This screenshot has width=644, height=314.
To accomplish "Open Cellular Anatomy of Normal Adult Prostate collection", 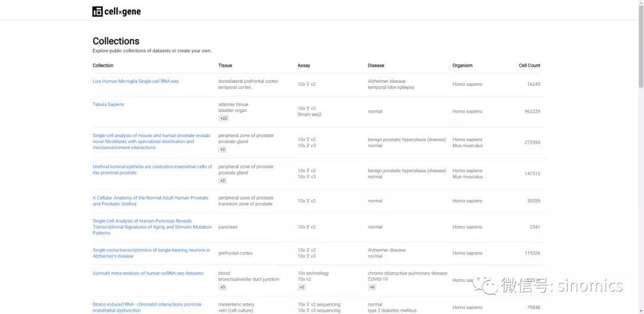I will click(x=150, y=201).
